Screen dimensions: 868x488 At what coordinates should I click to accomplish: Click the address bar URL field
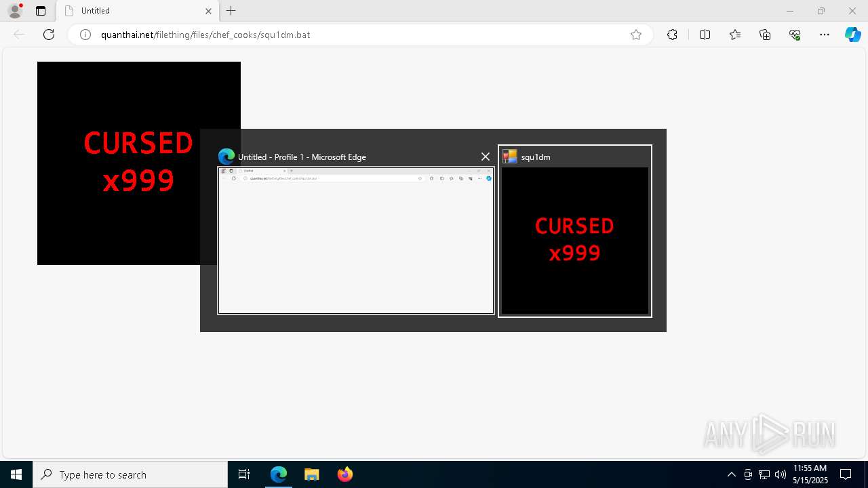coord(359,35)
